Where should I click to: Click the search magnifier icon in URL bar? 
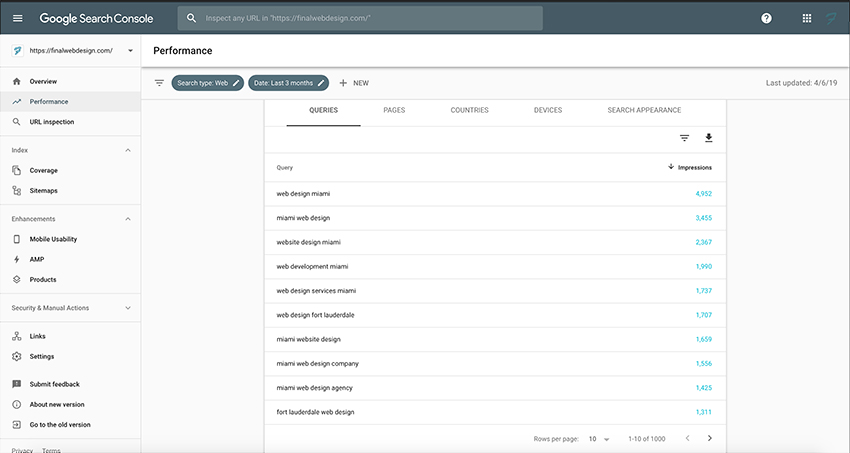(x=191, y=18)
